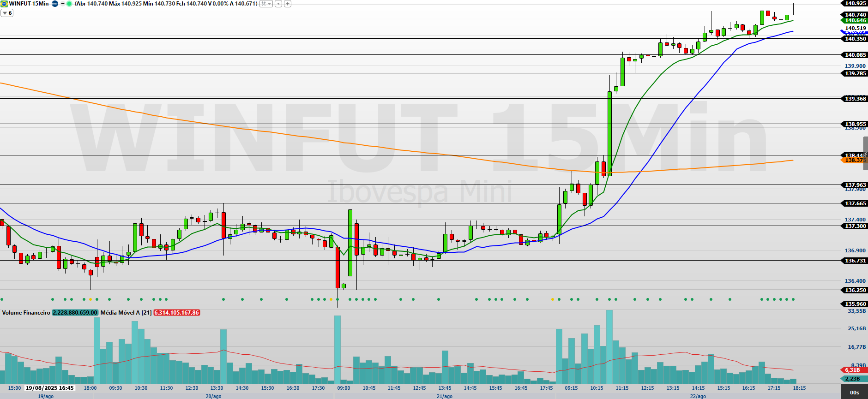Click the 19/08/2025 16:45 cursor time label
The height and width of the screenshot is (399, 868).
[49, 388]
